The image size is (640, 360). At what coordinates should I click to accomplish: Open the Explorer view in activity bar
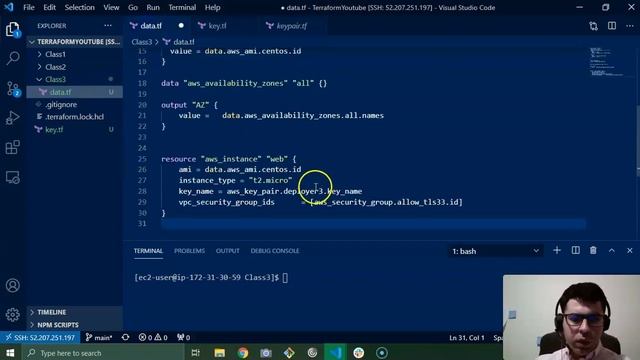[12, 29]
